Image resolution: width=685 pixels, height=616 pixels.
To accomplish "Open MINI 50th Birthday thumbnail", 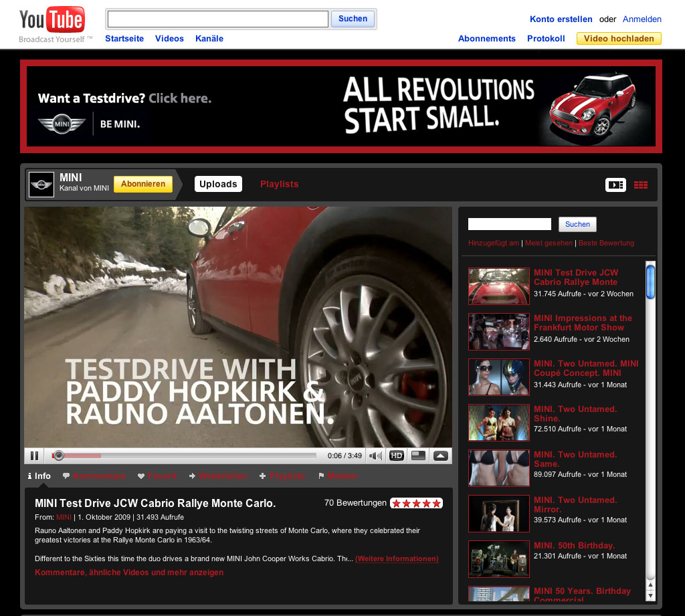I will click(x=499, y=558).
